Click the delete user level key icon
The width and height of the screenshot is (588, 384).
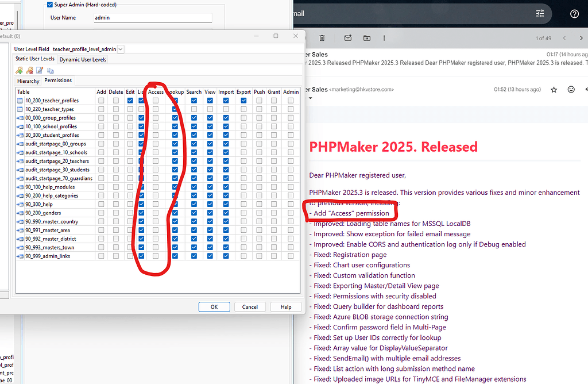click(29, 70)
